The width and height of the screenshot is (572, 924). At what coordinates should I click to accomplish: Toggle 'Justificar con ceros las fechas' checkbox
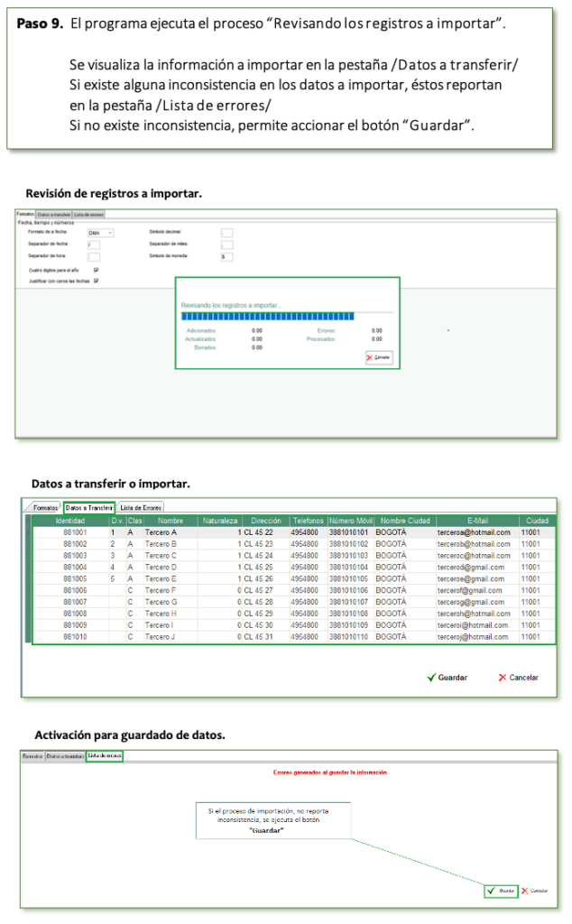pos(97,281)
